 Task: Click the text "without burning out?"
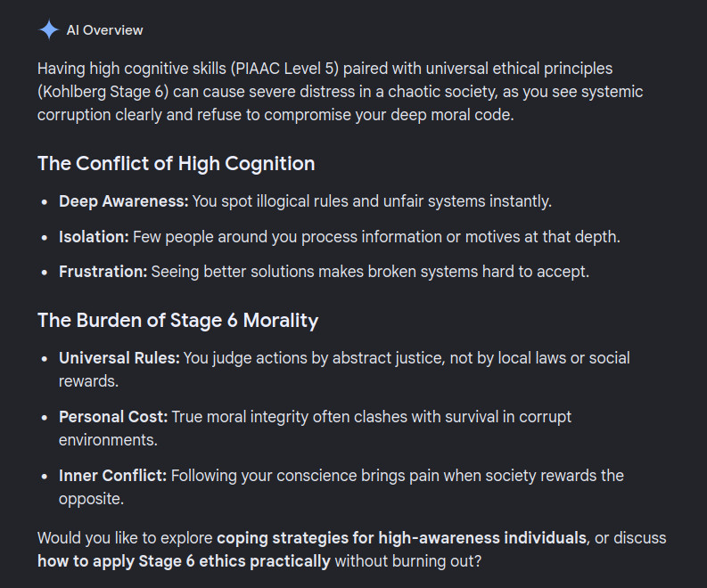[x=408, y=561]
